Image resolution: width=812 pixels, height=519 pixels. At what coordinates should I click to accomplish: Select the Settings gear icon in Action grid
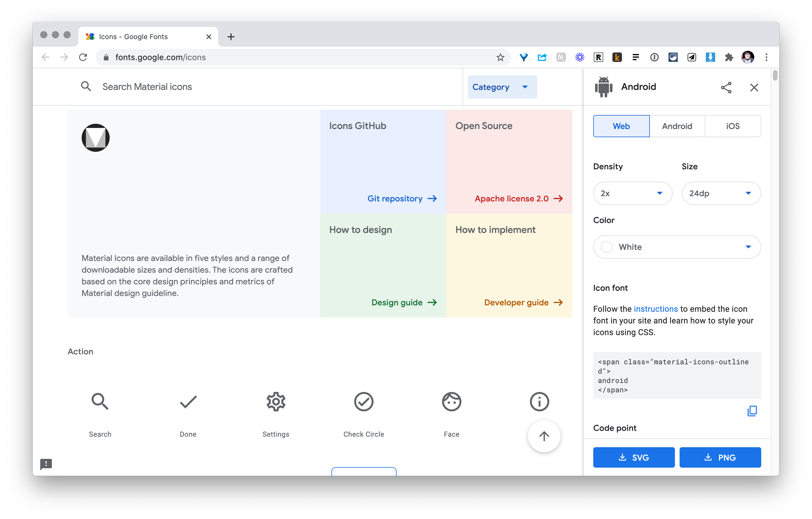tap(276, 402)
